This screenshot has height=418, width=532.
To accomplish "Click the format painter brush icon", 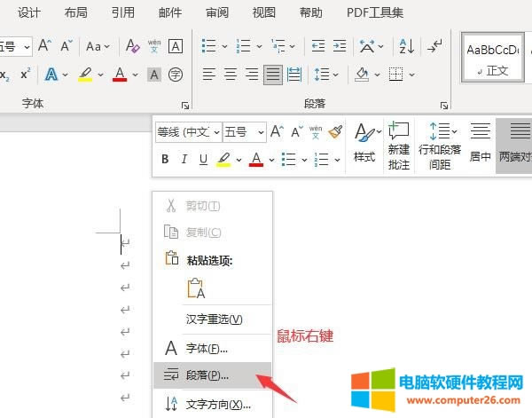I will pyautogui.click(x=335, y=132).
